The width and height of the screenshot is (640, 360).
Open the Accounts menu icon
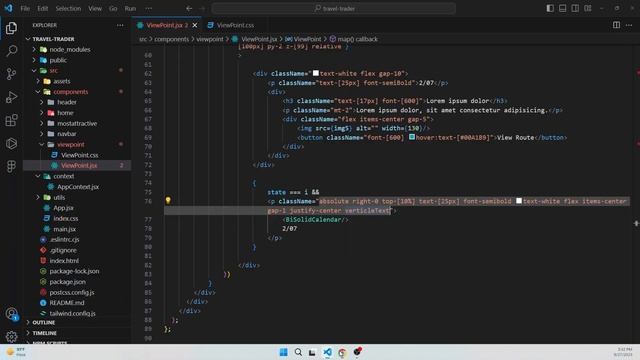pyautogui.click(x=11, y=313)
